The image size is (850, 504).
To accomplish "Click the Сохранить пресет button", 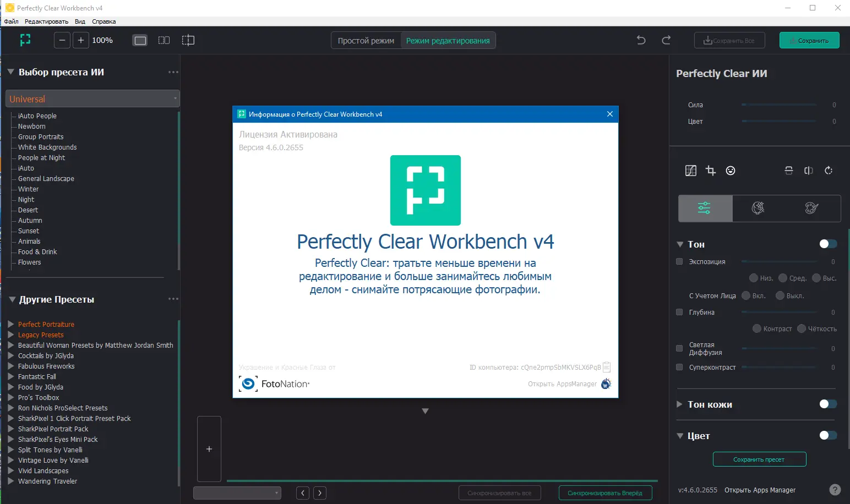I will point(759,459).
